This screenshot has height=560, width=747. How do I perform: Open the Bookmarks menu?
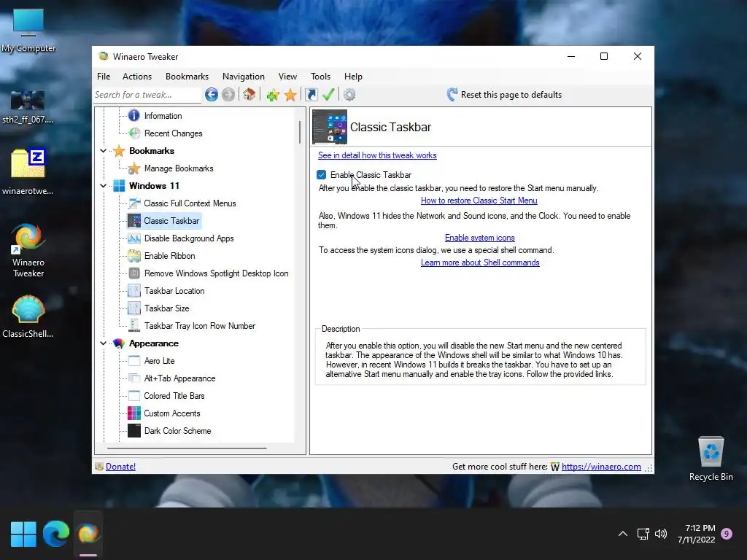click(x=187, y=76)
